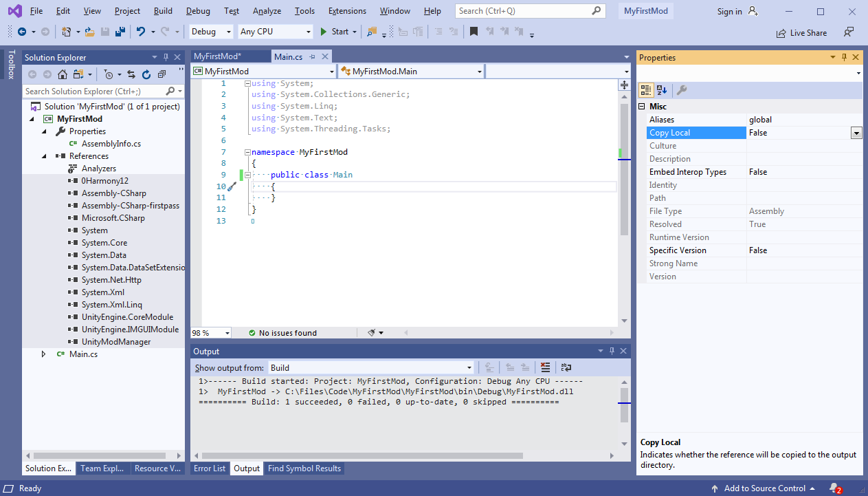
Task: Open the Extensions menu
Action: click(347, 11)
